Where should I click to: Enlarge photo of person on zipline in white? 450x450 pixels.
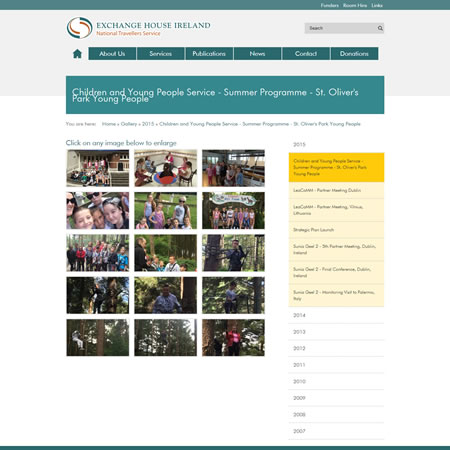pos(98,338)
